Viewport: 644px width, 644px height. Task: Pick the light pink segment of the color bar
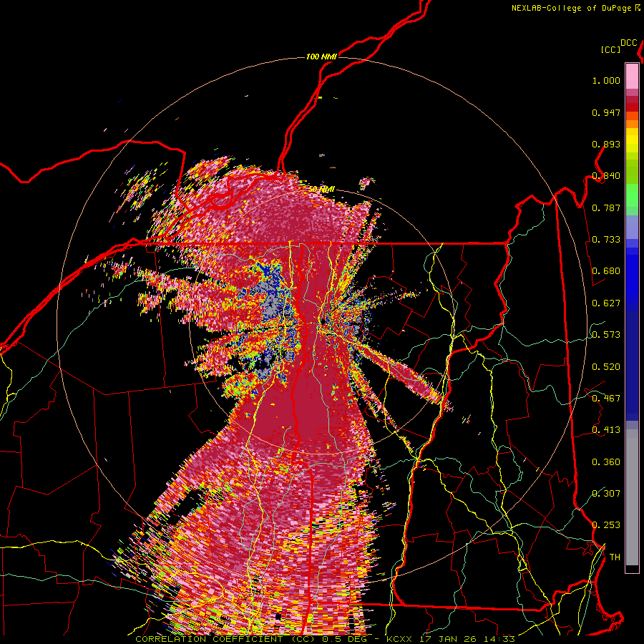632,76
